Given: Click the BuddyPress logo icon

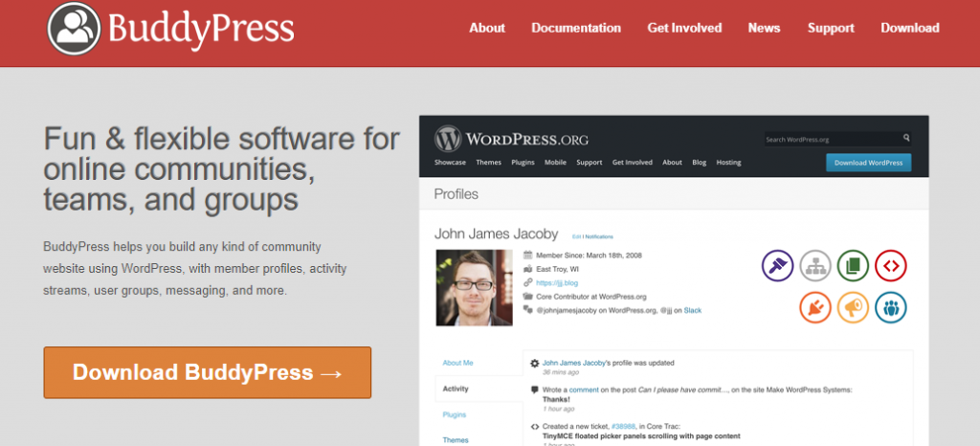Looking at the screenshot, I should tap(74, 28).
